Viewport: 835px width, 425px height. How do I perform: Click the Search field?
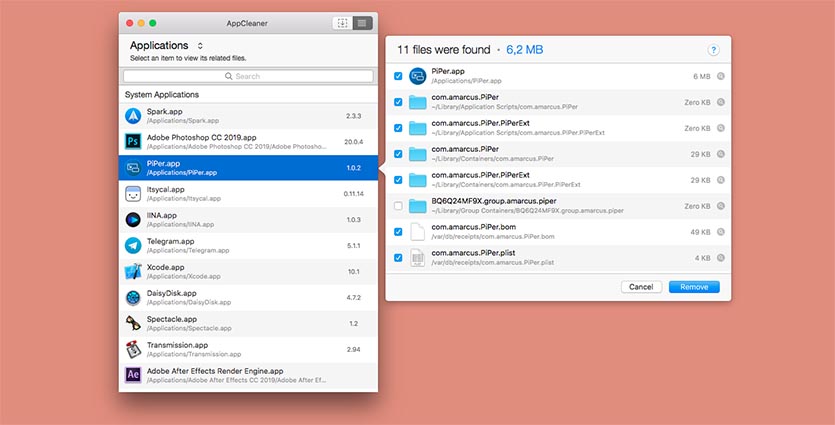[248, 76]
